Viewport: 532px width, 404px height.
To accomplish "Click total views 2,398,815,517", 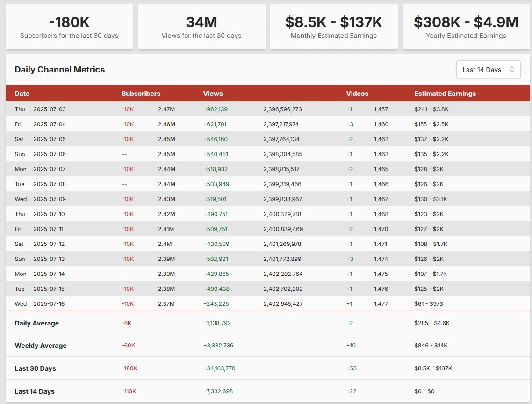I will click(x=281, y=169).
